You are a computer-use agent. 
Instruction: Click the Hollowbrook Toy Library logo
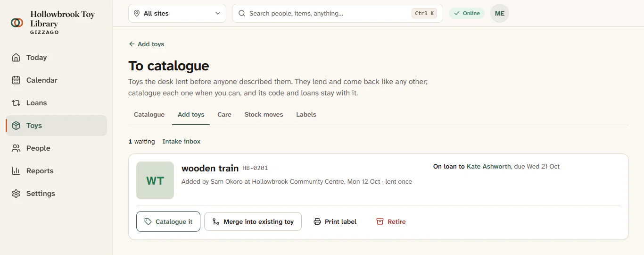click(x=17, y=22)
